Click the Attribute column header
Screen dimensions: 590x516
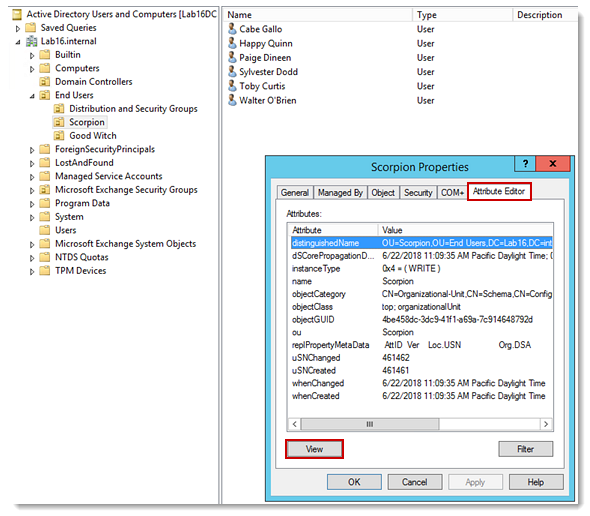coord(333,230)
